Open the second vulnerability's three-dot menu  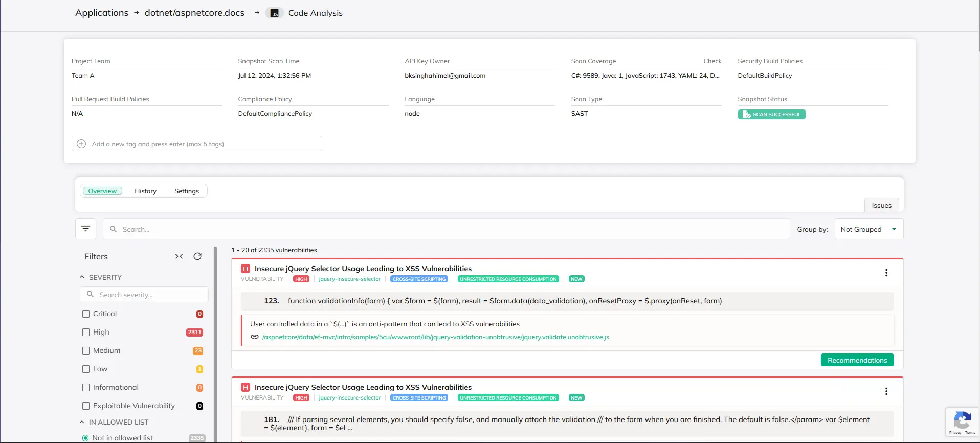click(x=886, y=392)
